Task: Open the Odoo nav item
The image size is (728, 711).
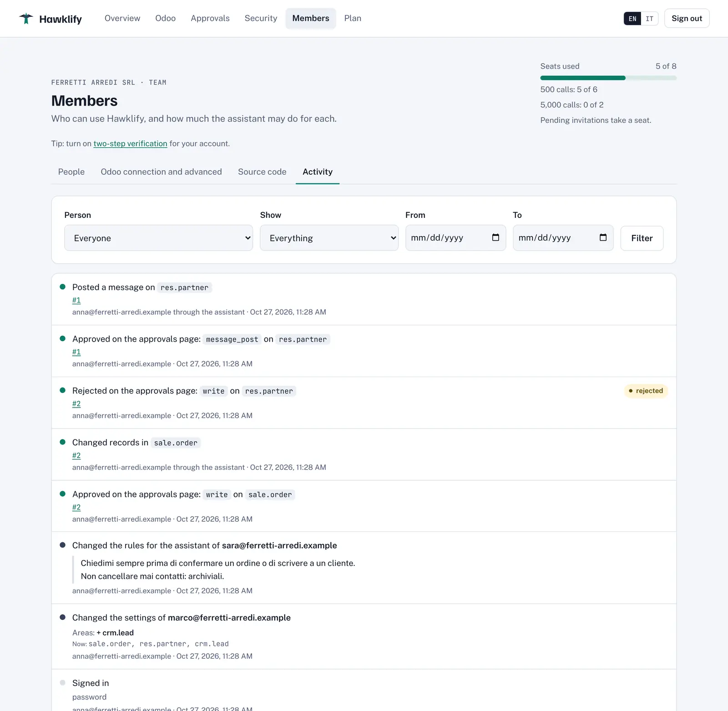Action: [165, 18]
